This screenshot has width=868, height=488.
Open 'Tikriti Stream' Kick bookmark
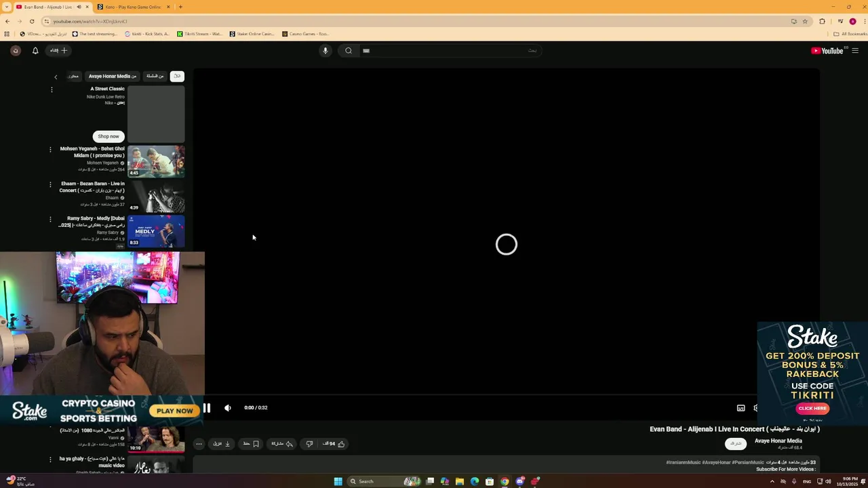tap(199, 34)
